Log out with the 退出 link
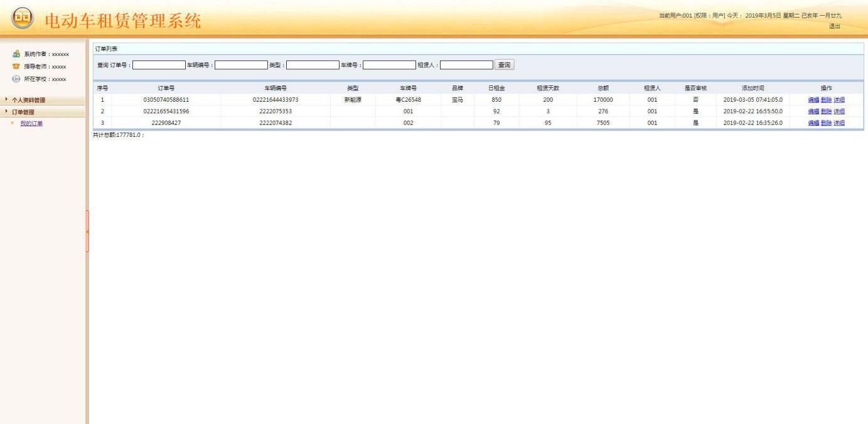 834,26
